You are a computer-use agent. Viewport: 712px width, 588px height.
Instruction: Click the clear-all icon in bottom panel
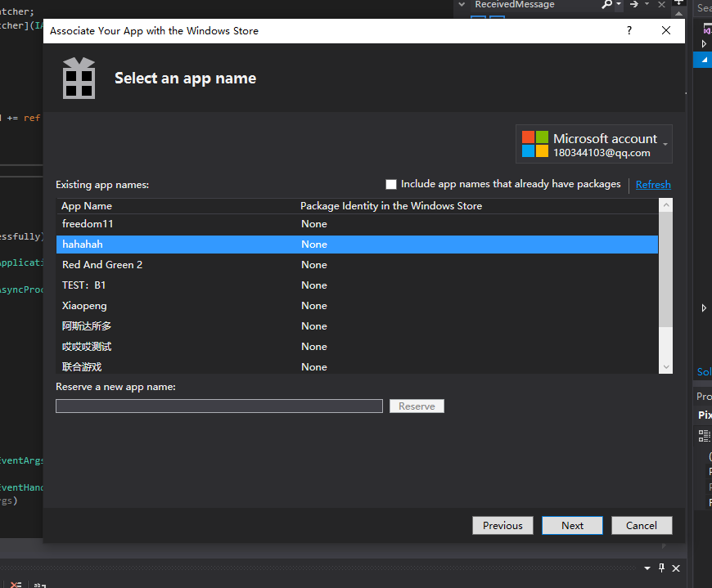pyautogui.click(x=16, y=585)
